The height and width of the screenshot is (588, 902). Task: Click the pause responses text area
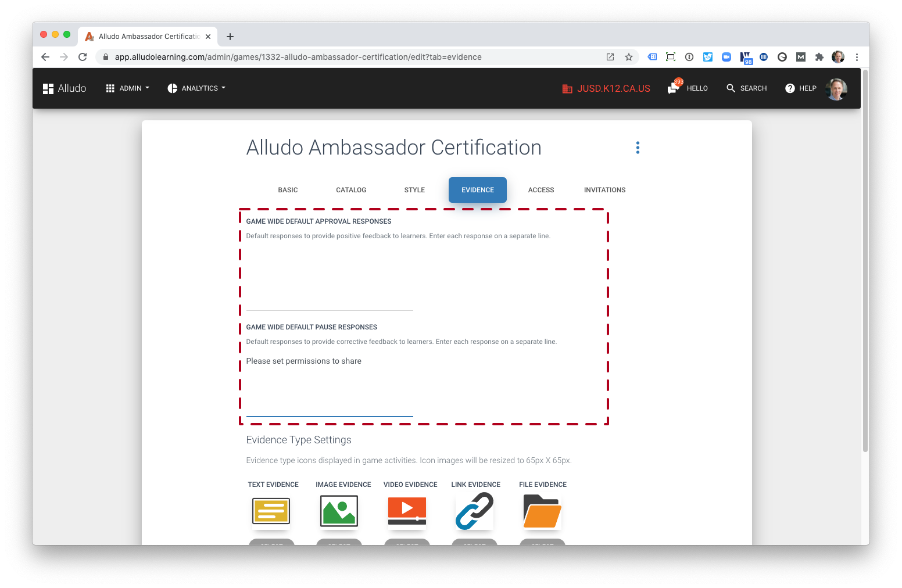click(330, 385)
